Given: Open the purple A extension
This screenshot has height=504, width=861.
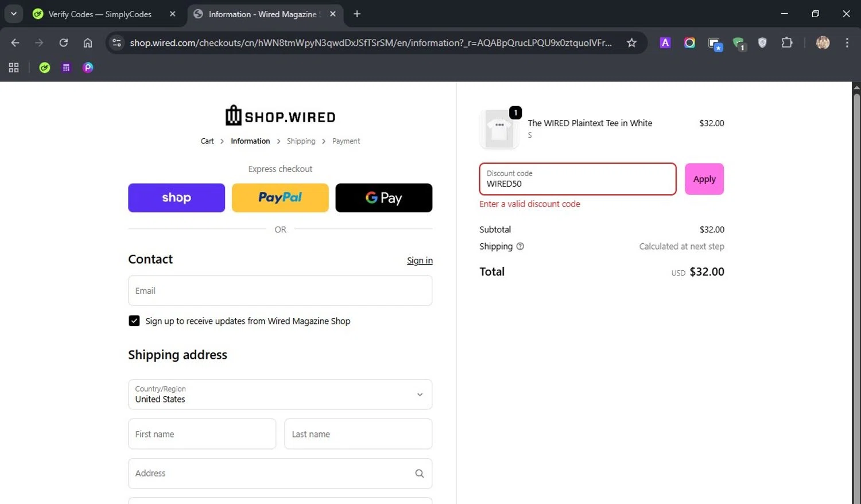Looking at the screenshot, I should [665, 42].
